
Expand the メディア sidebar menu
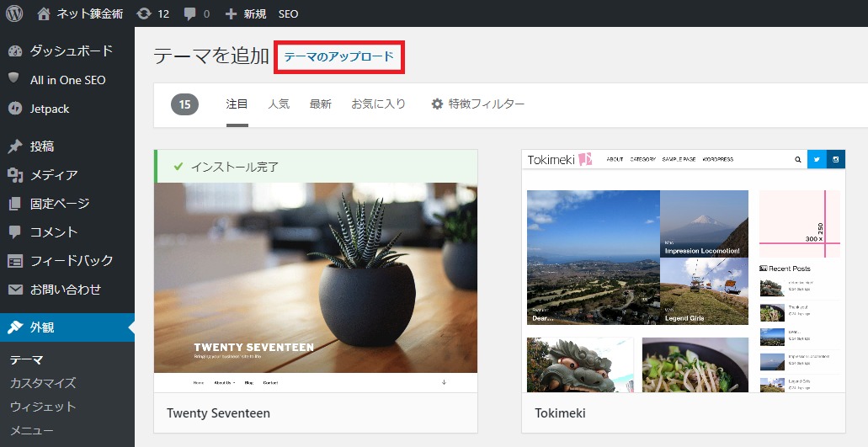(54, 175)
